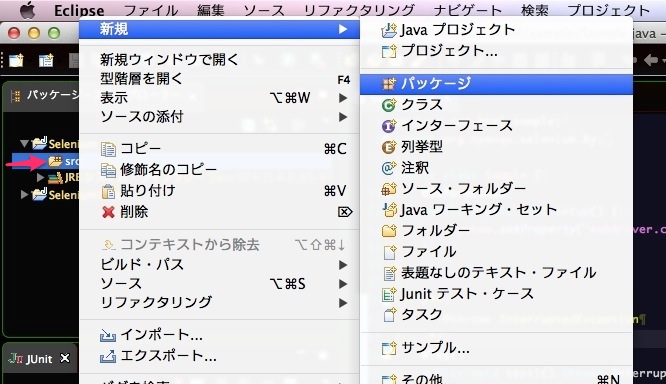Click the サンプル... icon
This screenshot has height=384, width=666.
(x=389, y=348)
